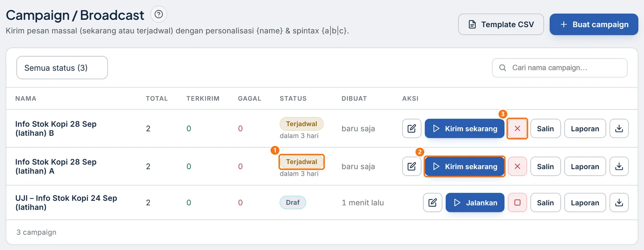Viewport: 644px width, 250px height.
Task: Open the Semua status (3) filter dropdown
Action: click(x=62, y=68)
